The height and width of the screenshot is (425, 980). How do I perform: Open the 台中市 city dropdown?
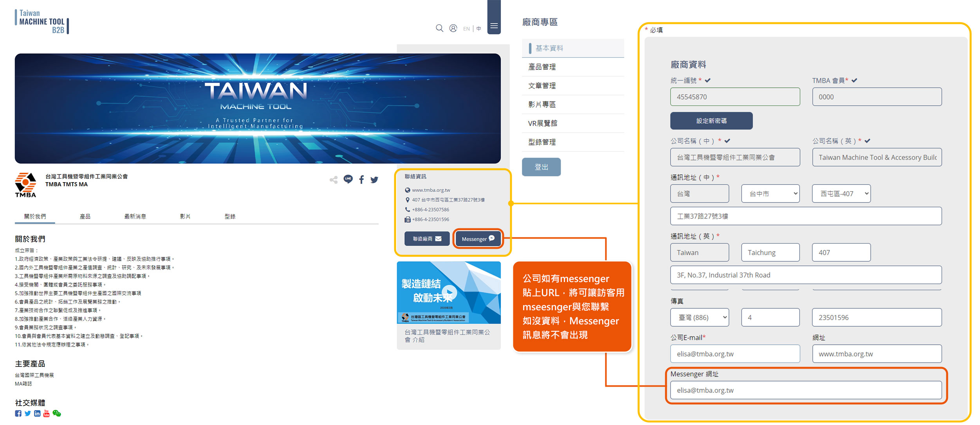[x=770, y=194]
